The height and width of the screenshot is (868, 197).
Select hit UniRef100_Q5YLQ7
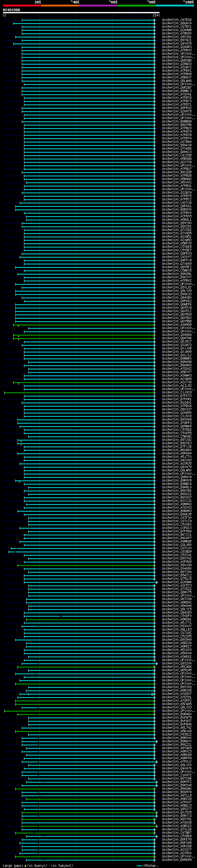coord(176,287)
